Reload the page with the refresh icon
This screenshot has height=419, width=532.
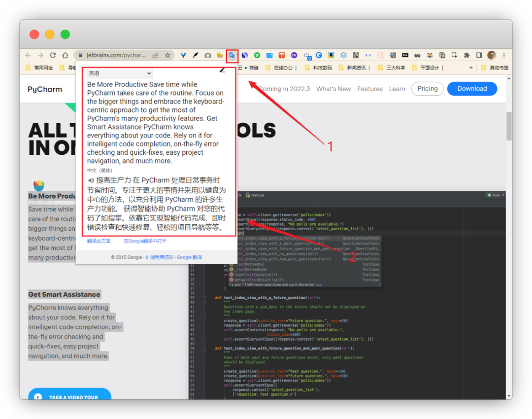[53, 55]
